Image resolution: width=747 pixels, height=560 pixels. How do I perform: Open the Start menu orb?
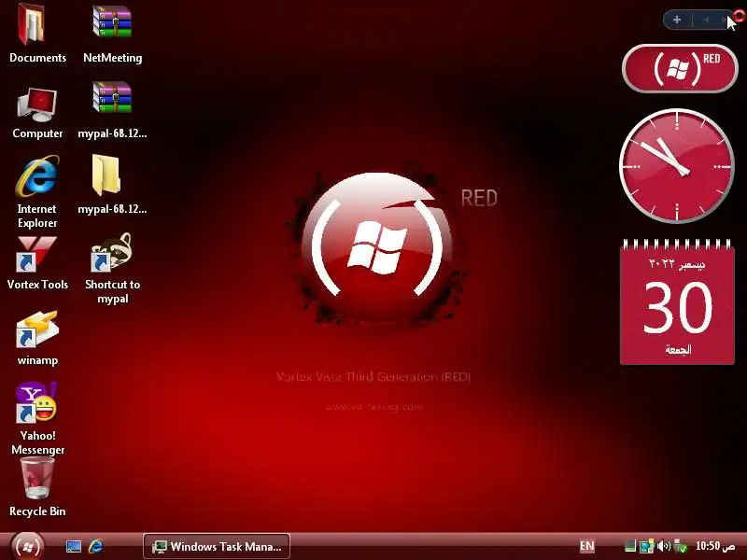point(28,547)
